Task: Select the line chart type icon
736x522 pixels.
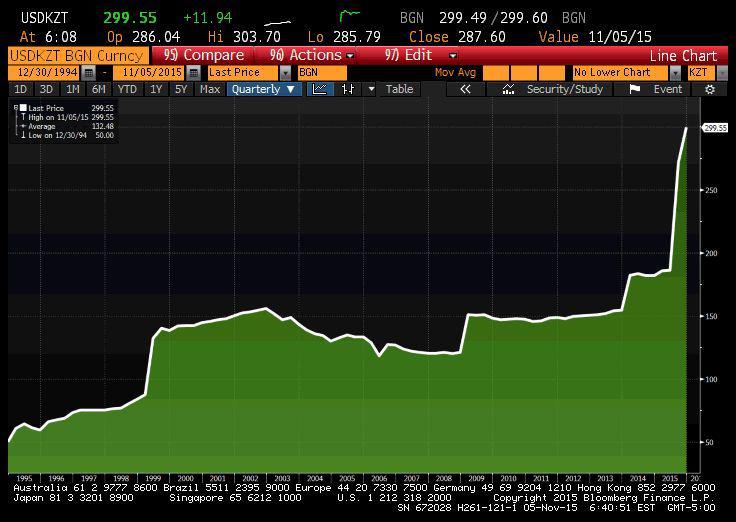Action: point(320,89)
